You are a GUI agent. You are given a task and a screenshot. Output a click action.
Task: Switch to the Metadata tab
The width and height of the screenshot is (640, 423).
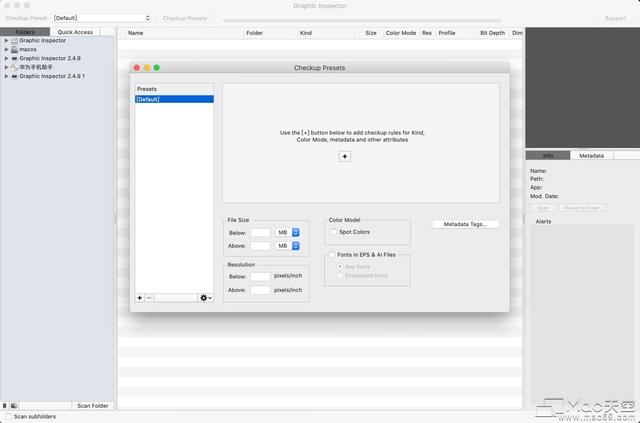coord(591,156)
